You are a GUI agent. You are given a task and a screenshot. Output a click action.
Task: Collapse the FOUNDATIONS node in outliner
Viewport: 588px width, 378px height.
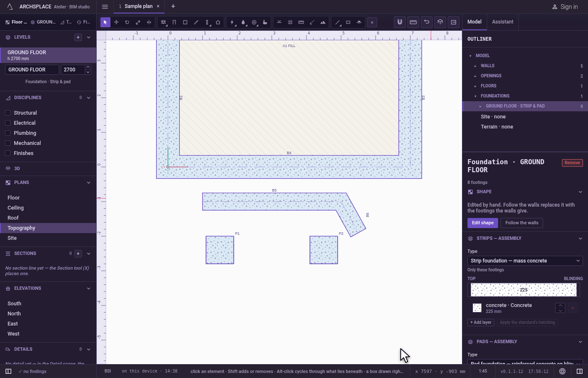(475, 96)
